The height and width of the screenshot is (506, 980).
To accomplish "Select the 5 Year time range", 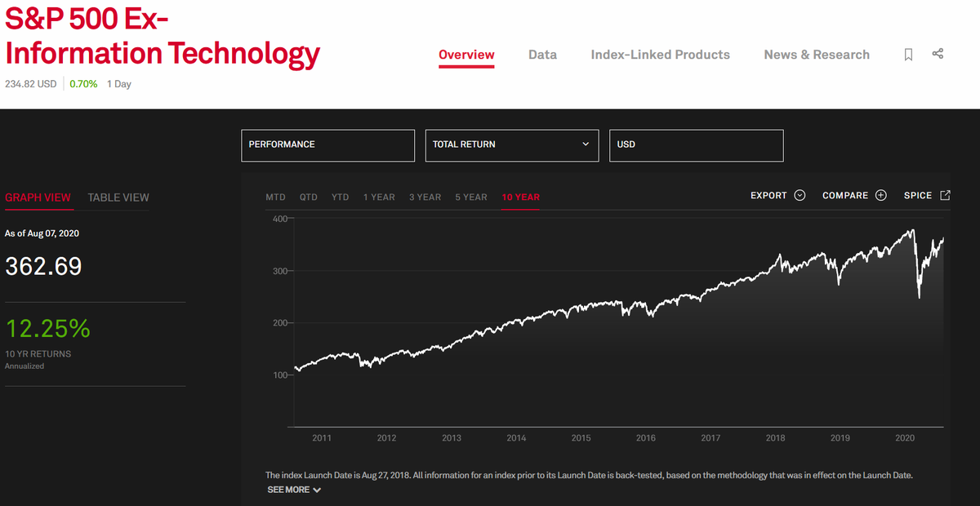I will (471, 197).
